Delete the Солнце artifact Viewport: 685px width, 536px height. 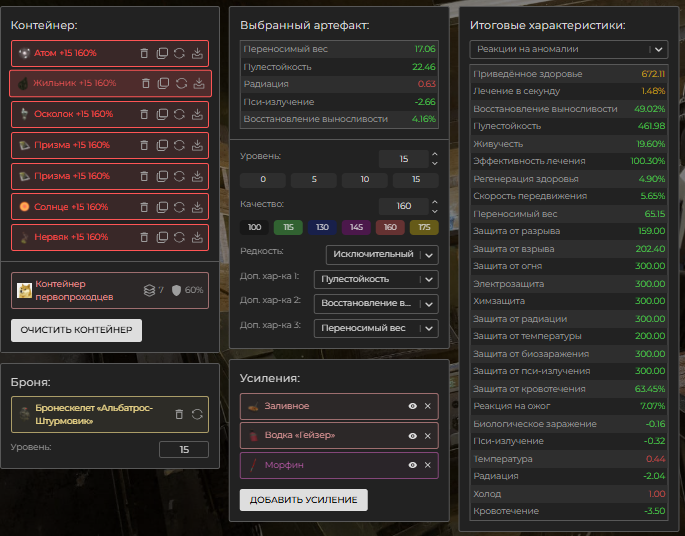pos(144,207)
